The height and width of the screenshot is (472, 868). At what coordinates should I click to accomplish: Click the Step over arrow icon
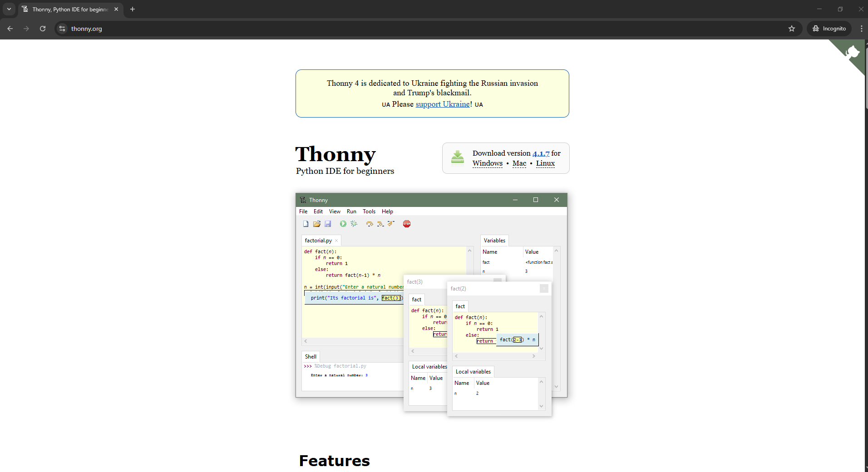pos(370,224)
